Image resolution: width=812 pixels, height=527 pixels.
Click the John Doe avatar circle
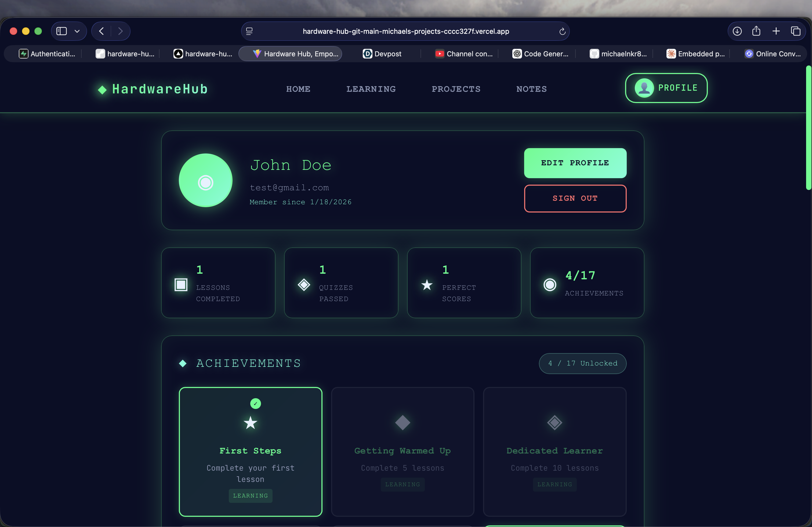pyautogui.click(x=205, y=180)
